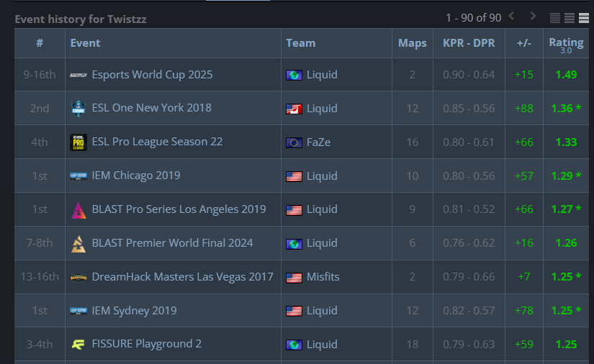Click the ESL One New York logo
Image resolution: width=594 pixels, height=364 pixels.
pos(78,109)
